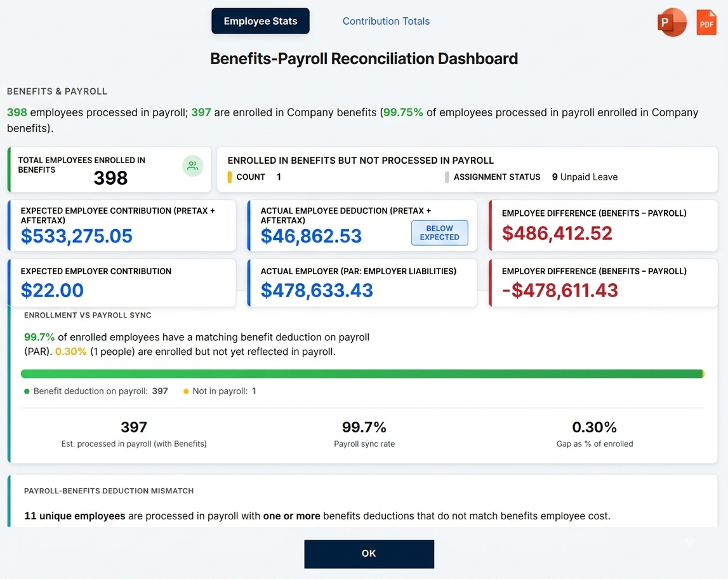Click the green Benefit deduction legend dot
Viewport: 728px width, 579px height.
tap(27, 392)
